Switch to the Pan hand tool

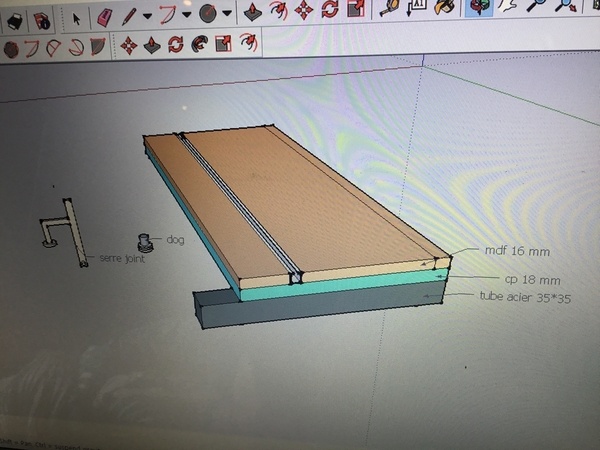[x=509, y=8]
